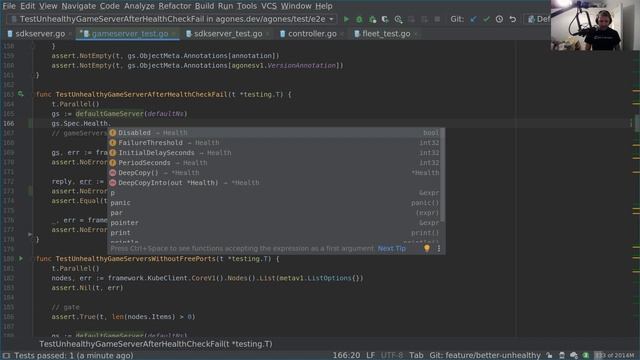
Task: Click completion popup vertical scrollbar
Action: [442, 176]
